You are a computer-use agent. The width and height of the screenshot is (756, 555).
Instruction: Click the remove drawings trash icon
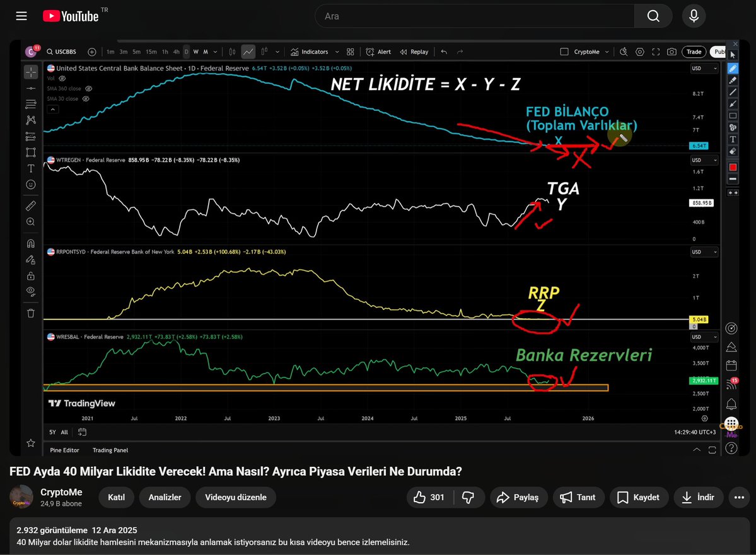pos(30,312)
